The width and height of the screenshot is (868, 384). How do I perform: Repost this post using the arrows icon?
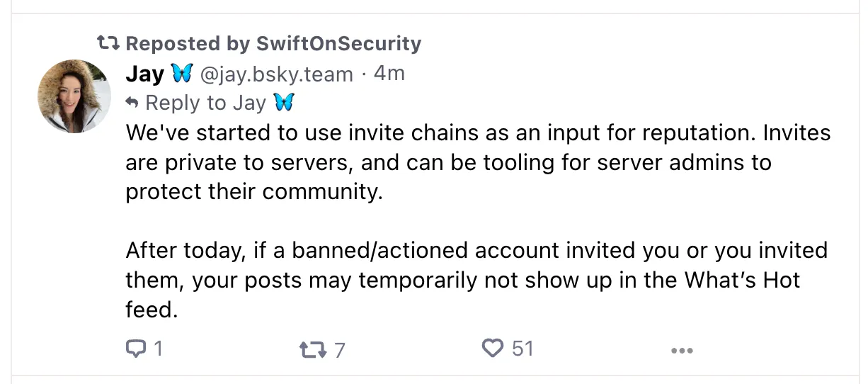[312, 349]
